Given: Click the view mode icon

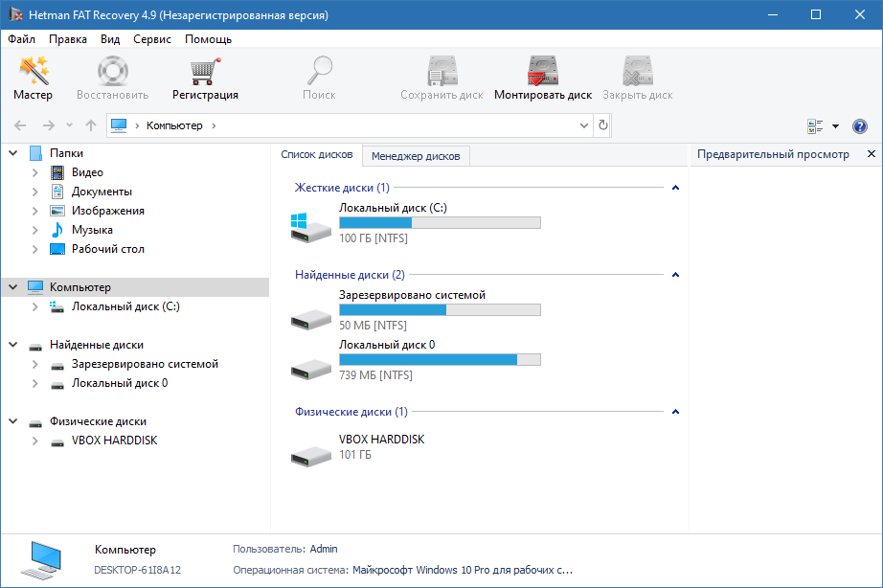Looking at the screenshot, I should click(815, 126).
